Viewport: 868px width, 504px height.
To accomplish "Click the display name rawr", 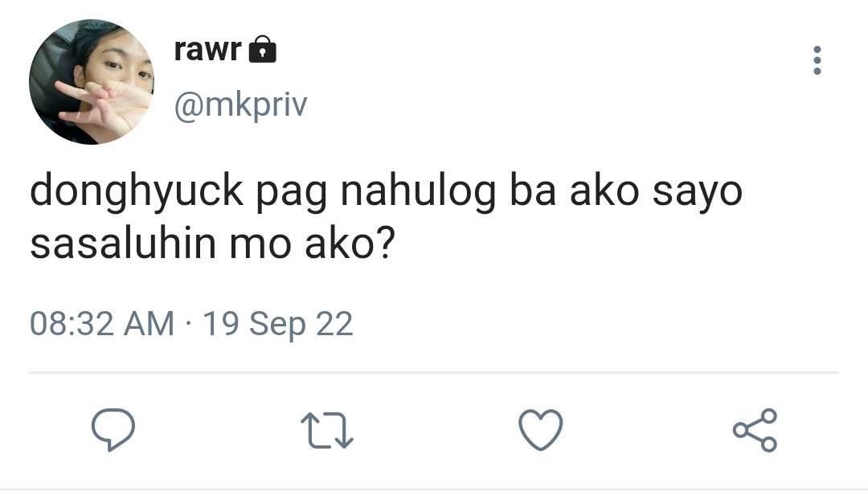I will pos(207,49).
